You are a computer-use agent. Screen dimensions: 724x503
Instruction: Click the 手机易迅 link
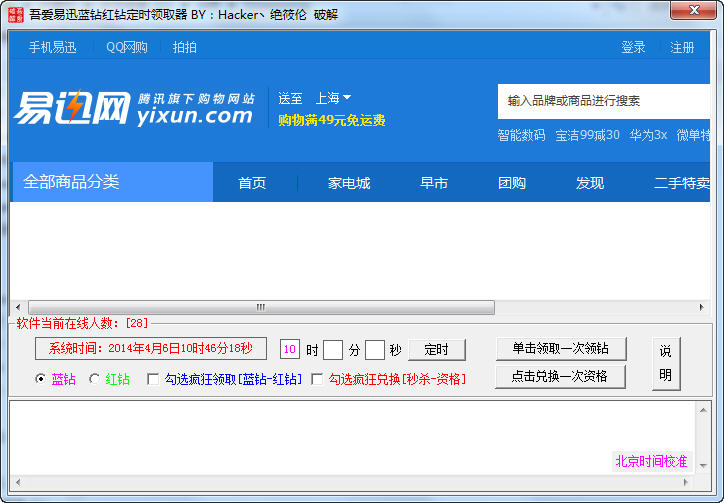52,47
